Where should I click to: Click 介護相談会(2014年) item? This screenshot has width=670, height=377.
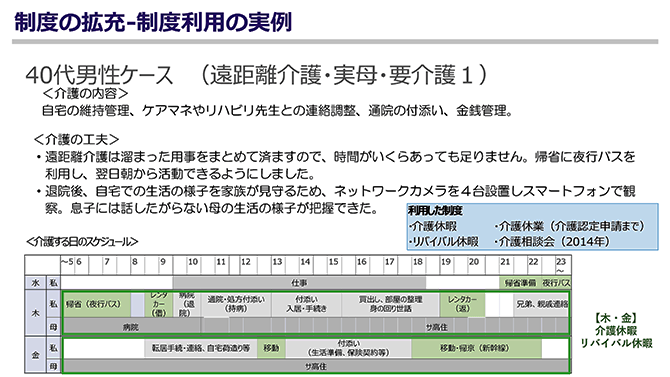552,242
